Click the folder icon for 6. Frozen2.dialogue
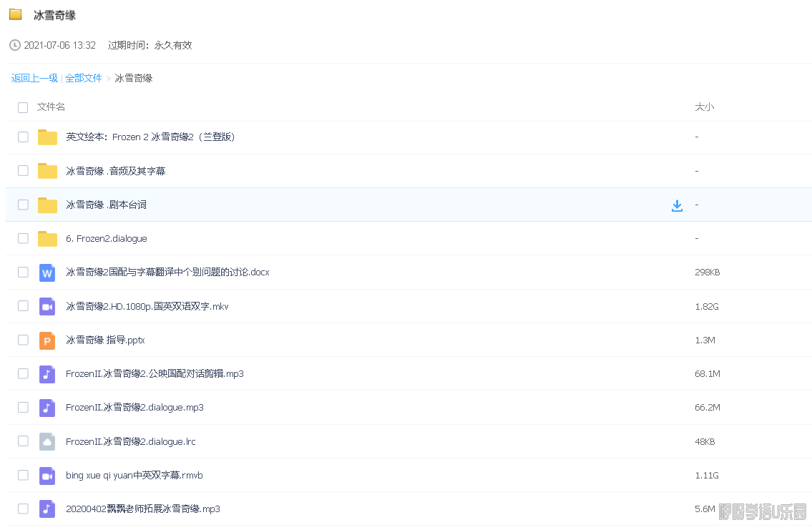 (x=47, y=239)
